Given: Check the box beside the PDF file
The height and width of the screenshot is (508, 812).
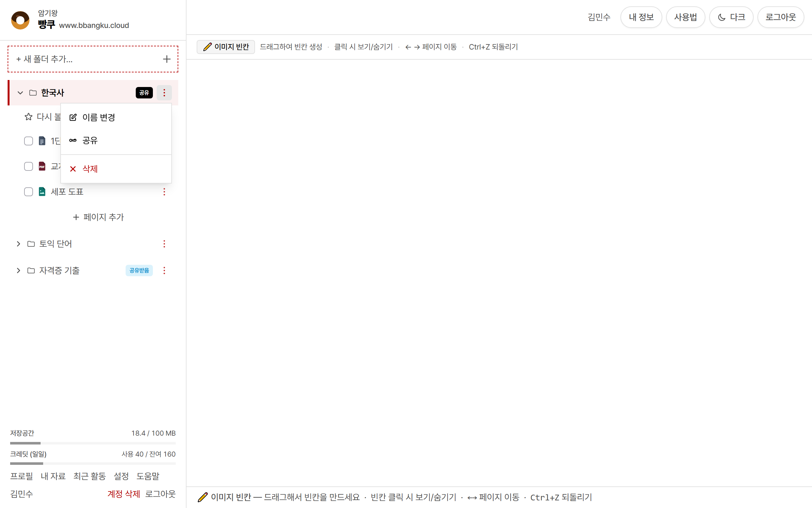Looking at the screenshot, I should [29, 166].
